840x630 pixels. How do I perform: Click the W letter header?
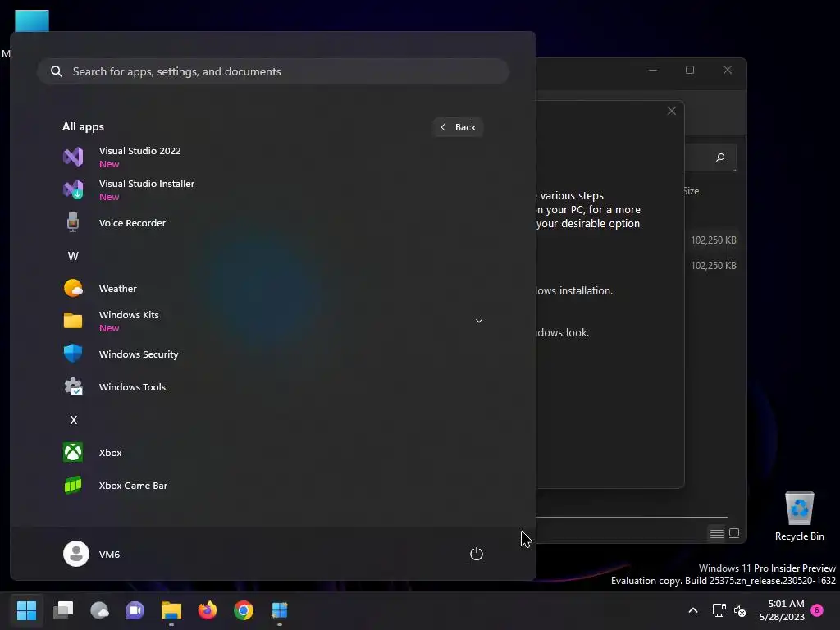click(73, 256)
